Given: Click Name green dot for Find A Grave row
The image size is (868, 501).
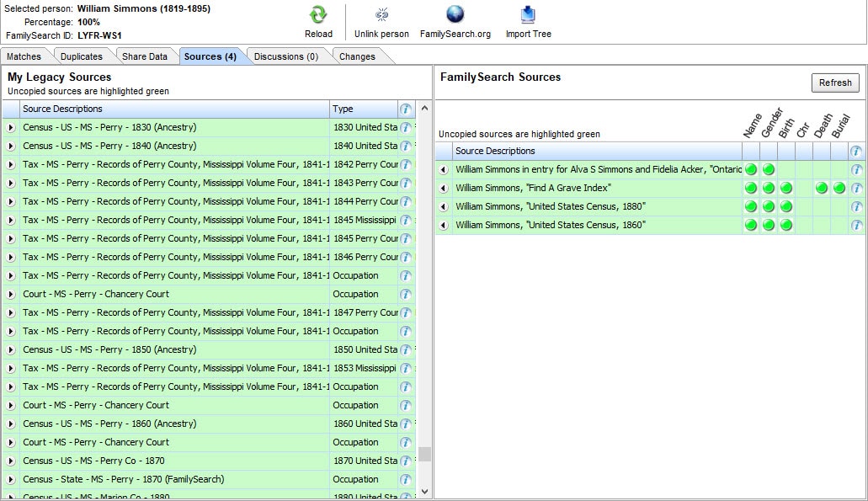Looking at the screenshot, I should [x=751, y=189].
